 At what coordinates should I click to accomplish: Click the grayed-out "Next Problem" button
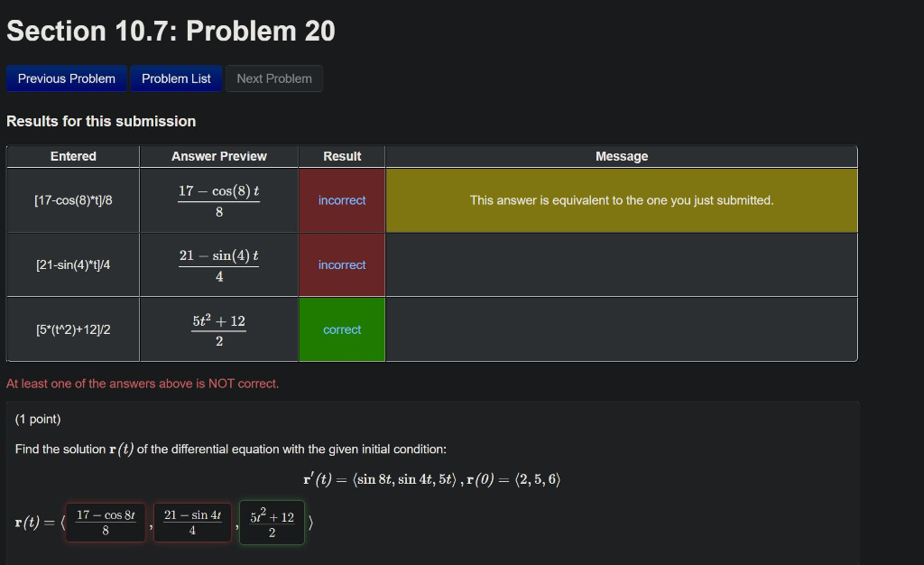pos(274,79)
